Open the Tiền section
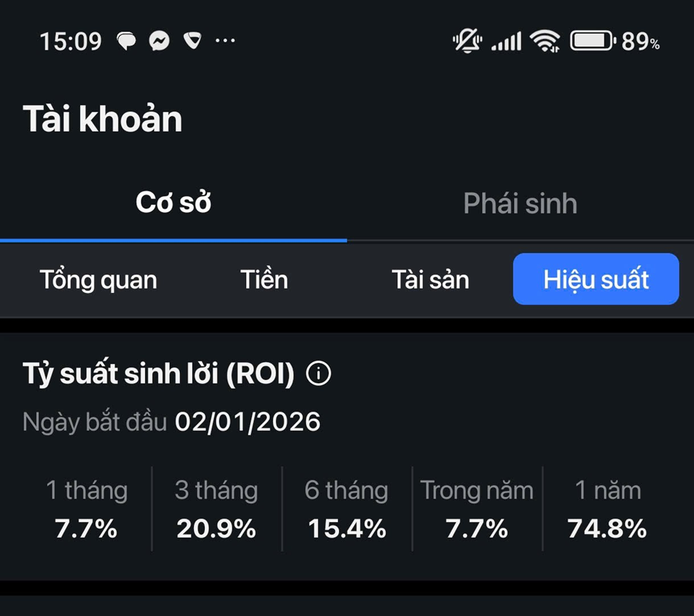The height and width of the screenshot is (616, 694). [264, 280]
